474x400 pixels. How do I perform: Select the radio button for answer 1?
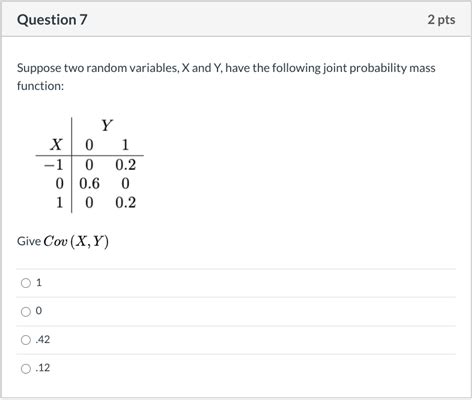[26, 283]
